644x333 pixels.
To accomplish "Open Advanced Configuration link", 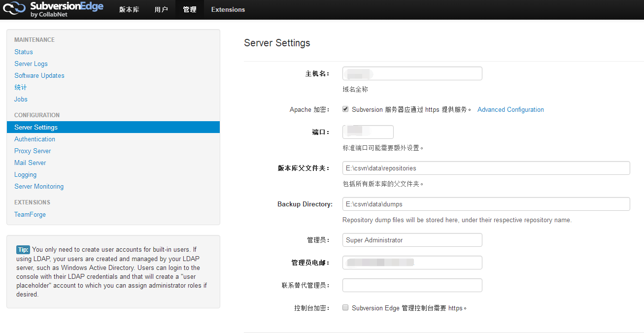I will 510,109.
